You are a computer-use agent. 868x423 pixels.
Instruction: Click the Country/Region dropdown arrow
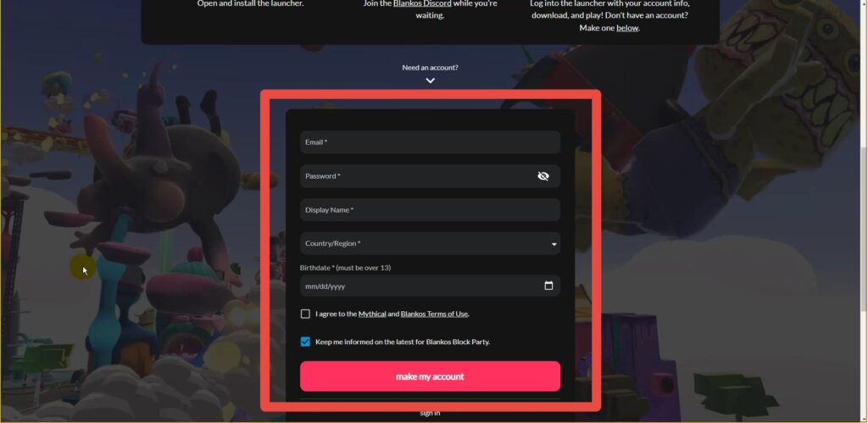tap(554, 244)
